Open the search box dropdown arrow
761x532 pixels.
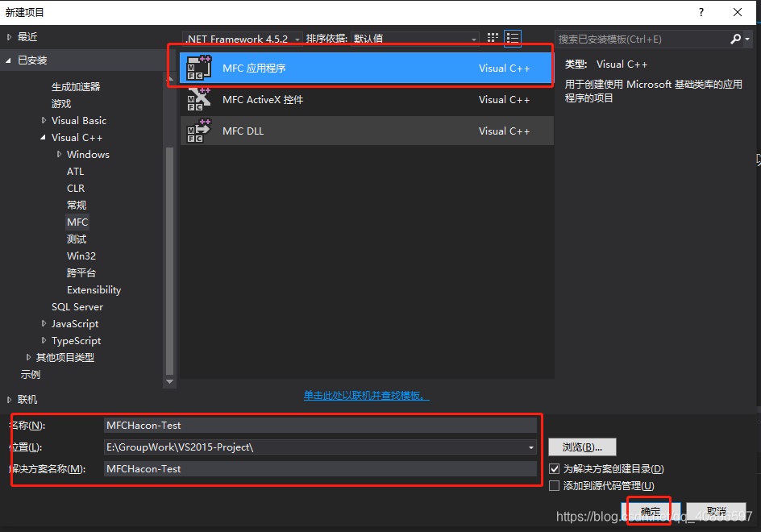coord(749,39)
